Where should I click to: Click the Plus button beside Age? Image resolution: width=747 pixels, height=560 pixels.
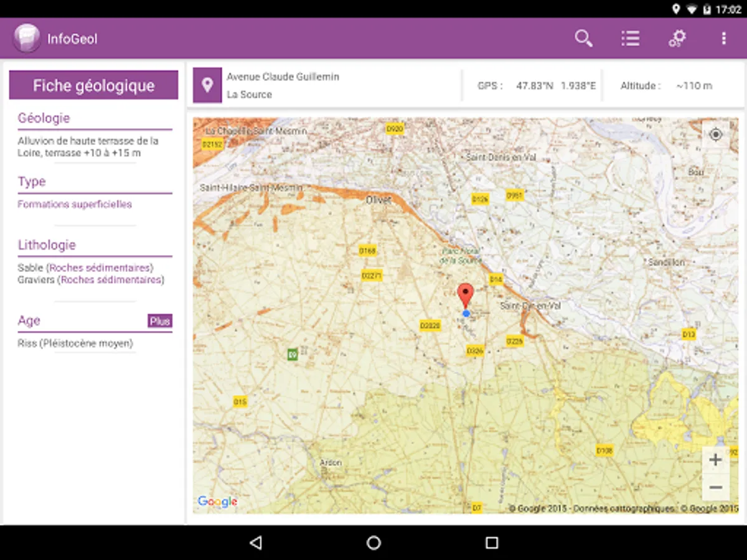coord(160,321)
